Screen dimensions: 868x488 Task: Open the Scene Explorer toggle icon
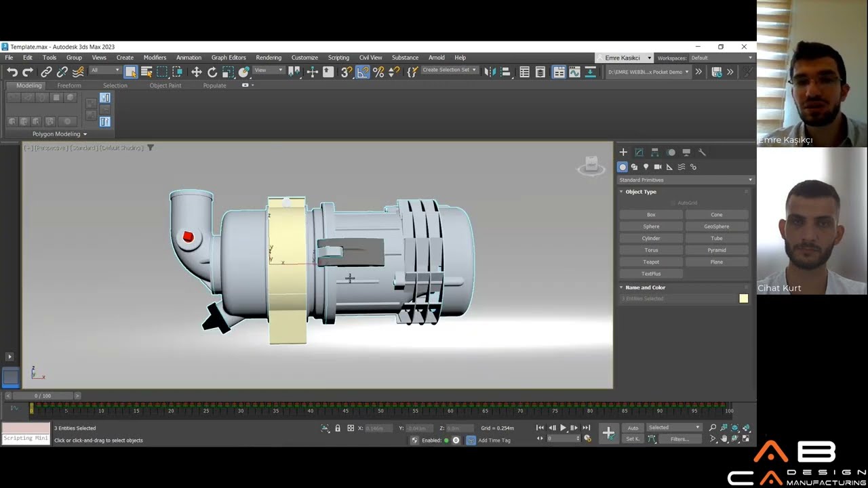524,72
